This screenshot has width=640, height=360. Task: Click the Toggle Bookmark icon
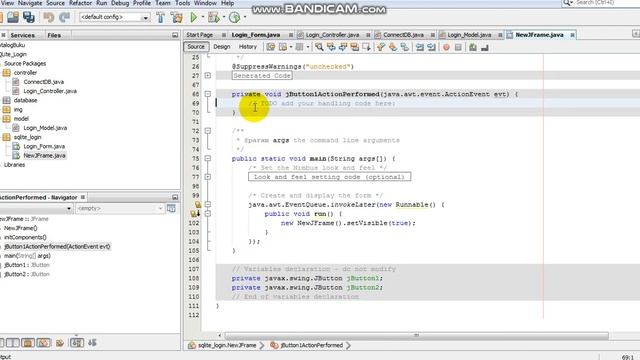(x=405, y=47)
